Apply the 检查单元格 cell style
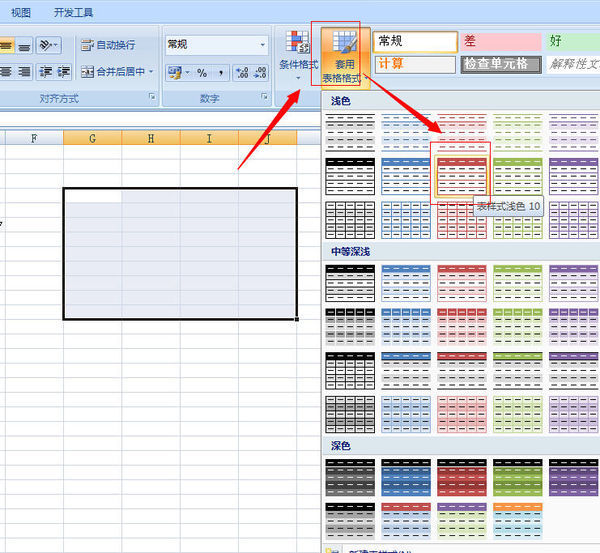 coord(498,63)
